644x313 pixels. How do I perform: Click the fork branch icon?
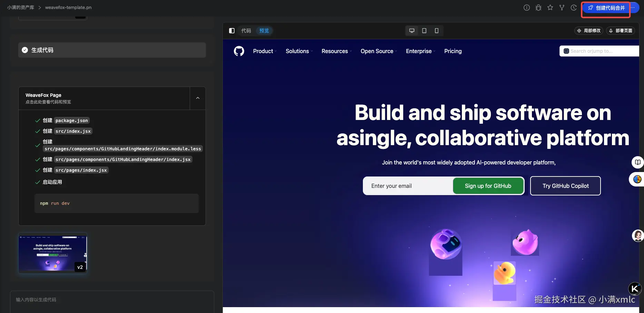[x=562, y=8]
